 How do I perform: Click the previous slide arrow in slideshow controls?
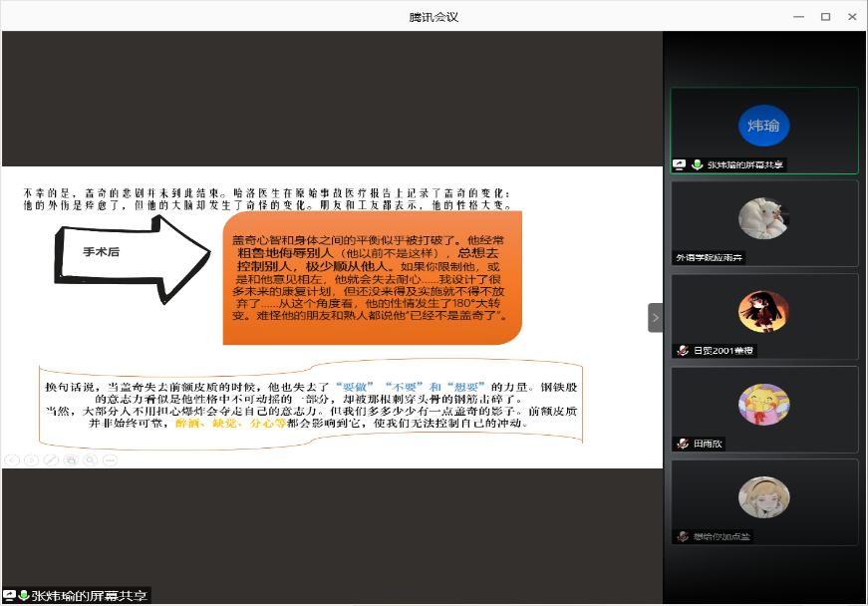click(x=11, y=459)
